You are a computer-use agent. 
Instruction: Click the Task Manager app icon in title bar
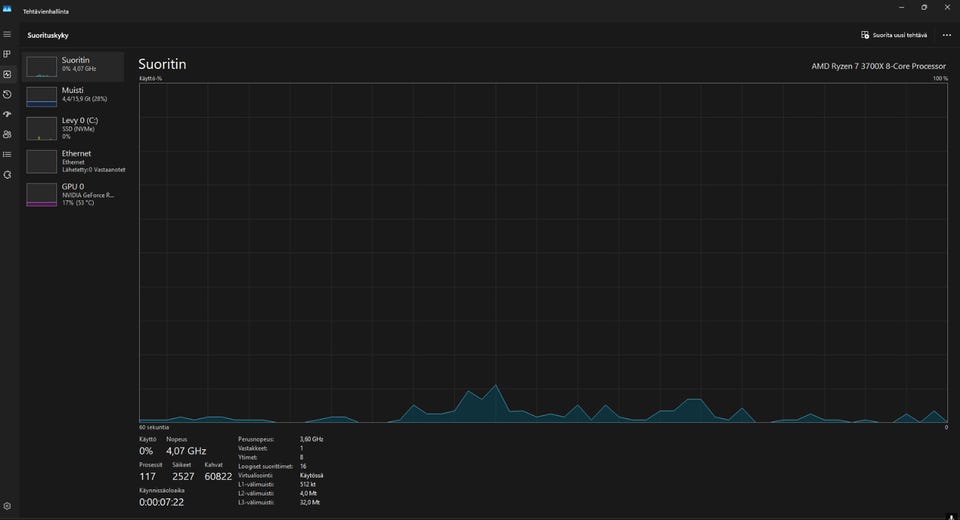tap(7, 9)
